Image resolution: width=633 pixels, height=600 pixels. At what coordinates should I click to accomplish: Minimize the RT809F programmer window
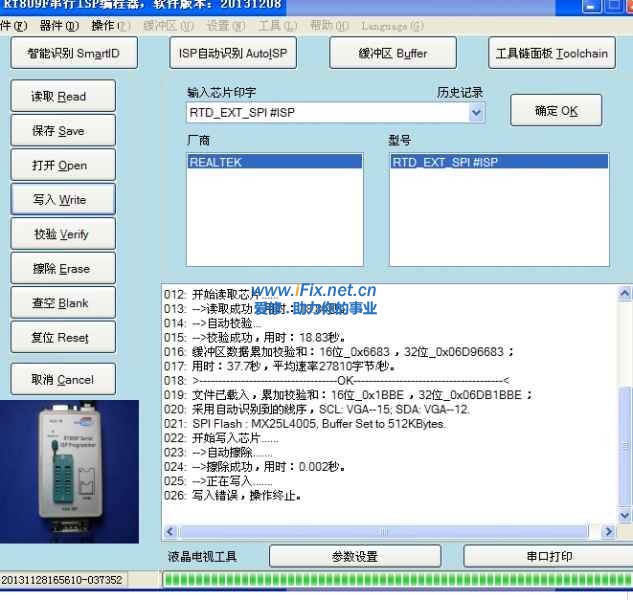pyautogui.click(x=591, y=6)
